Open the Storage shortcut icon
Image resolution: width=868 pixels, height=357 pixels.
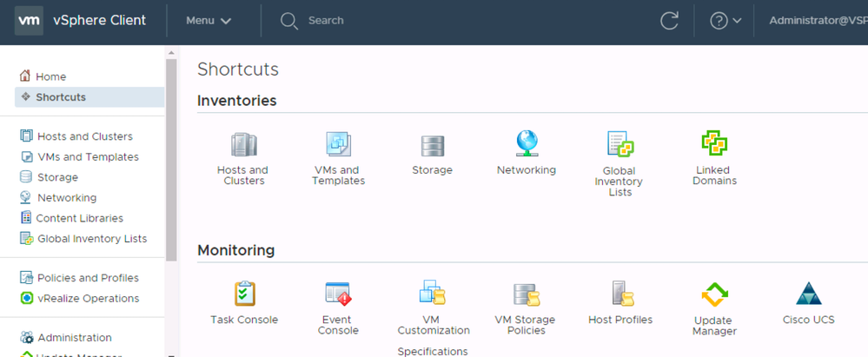point(433,146)
